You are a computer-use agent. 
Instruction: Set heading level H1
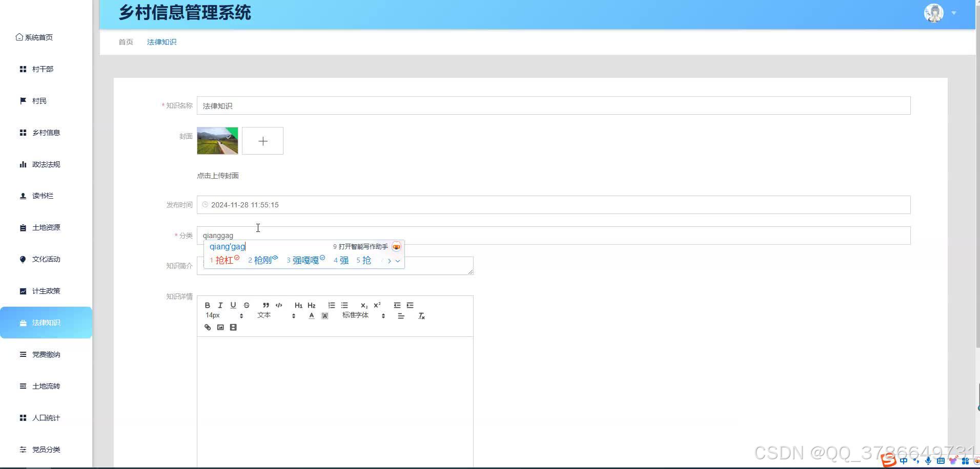298,305
